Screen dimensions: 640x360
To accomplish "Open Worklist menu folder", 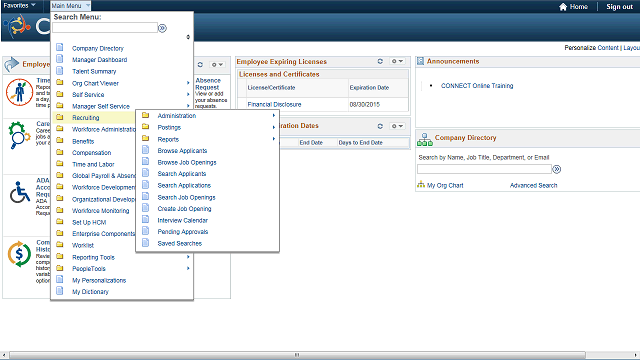I will pyautogui.click(x=83, y=245).
